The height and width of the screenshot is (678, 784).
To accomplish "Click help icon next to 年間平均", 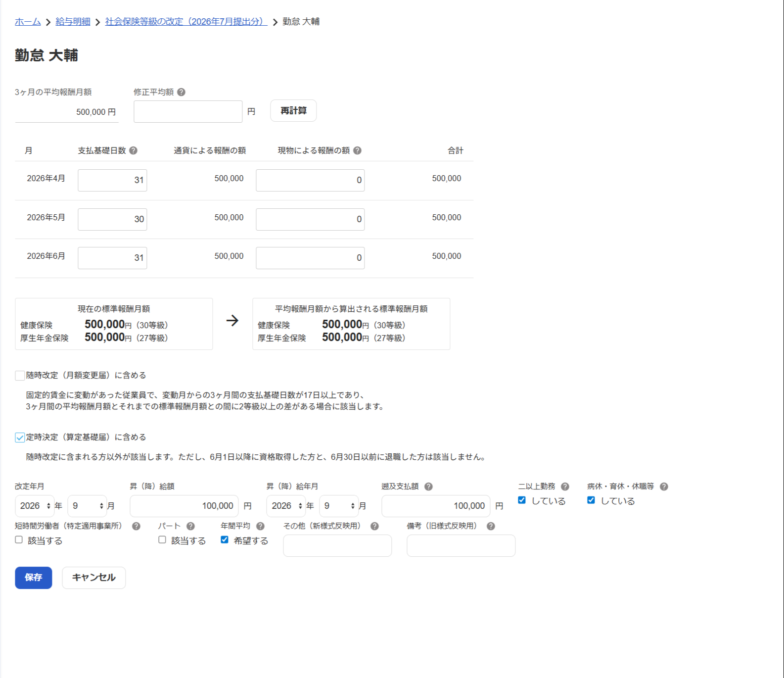I will [260, 526].
